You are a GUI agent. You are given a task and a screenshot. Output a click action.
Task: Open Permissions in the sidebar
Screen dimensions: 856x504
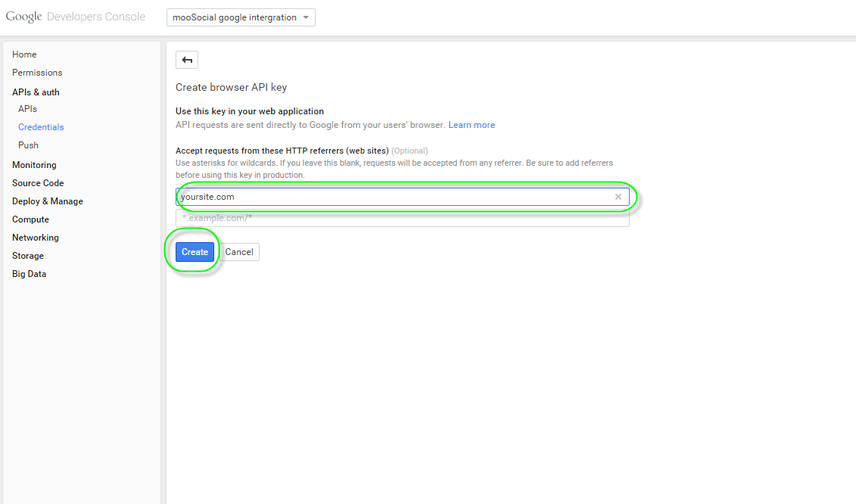(37, 73)
